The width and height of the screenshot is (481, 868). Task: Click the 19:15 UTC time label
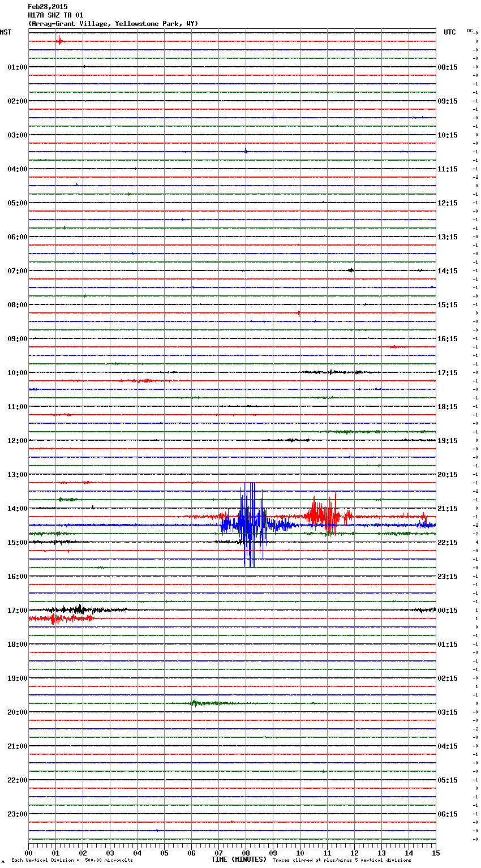click(x=448, y=441)
